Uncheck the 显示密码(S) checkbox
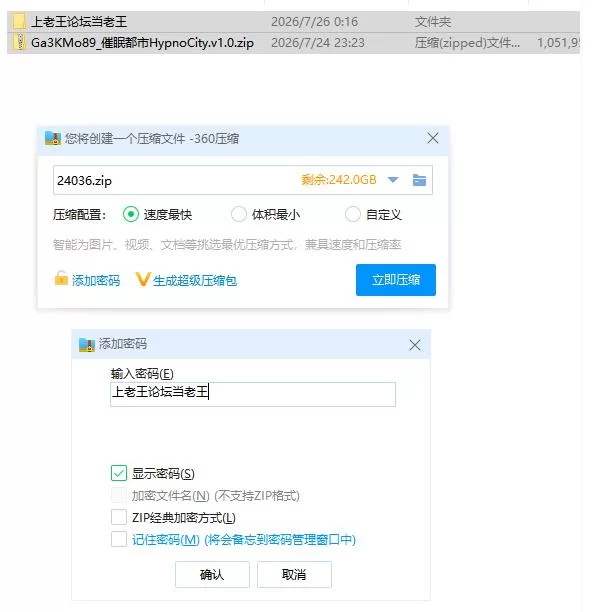Viewport: 611px width, 612px height. pyautogui.click(x=119, y=473)
